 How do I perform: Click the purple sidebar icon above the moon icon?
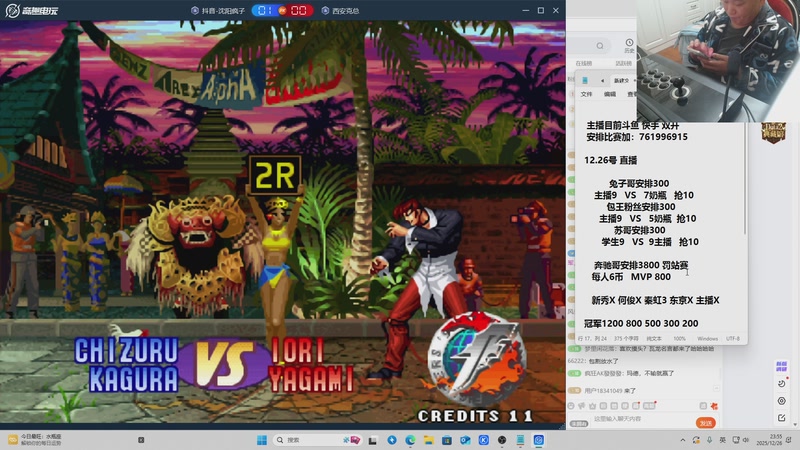pyautogui.click(x=781, y=366)
